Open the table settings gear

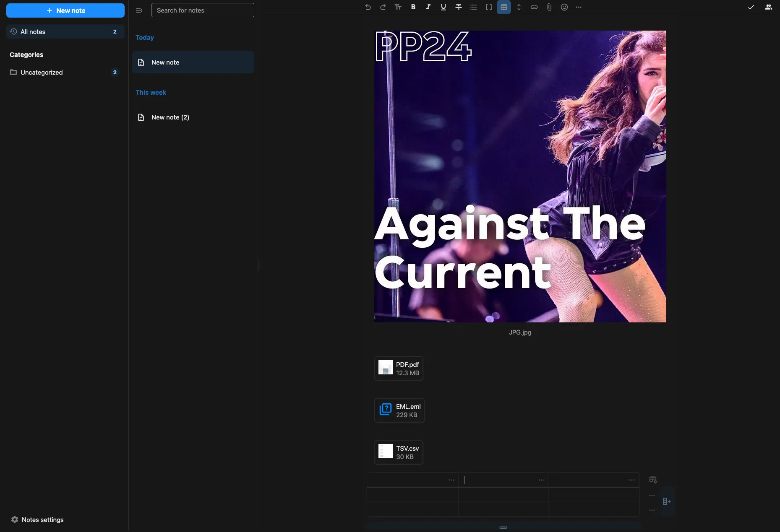click(x=653, y=479)
